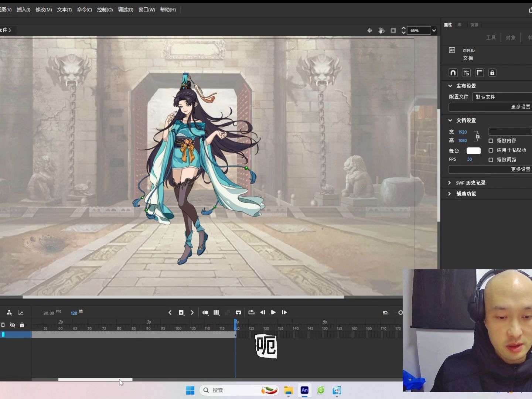This screenshot has width=532, height=399.
Task: Open the white 舞台 color swatch
Action: coord(474,151)
